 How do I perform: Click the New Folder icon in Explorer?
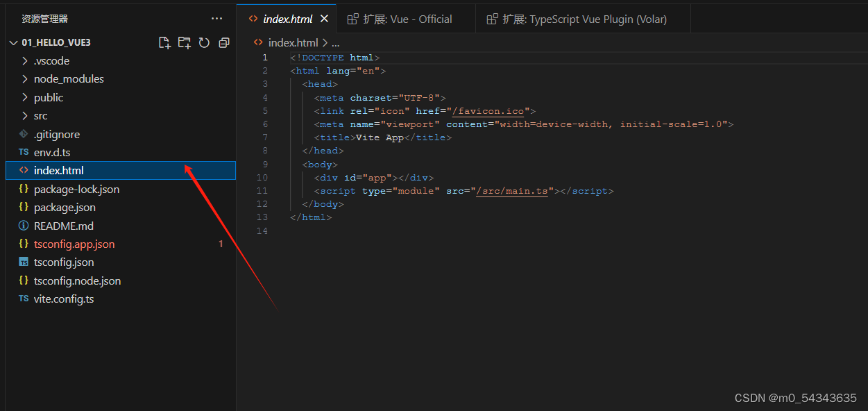pyautogui.click(x=185, y=42)
